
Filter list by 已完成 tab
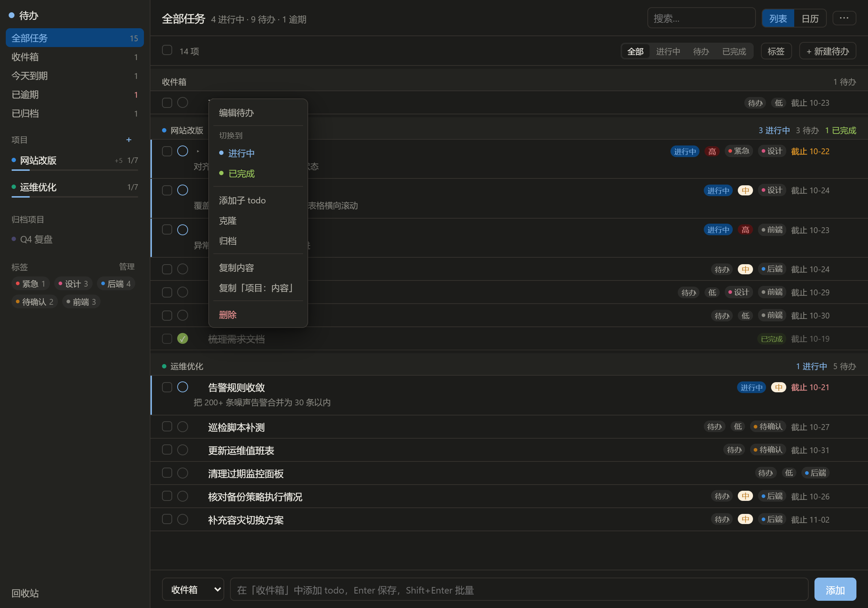click(734, 51)
